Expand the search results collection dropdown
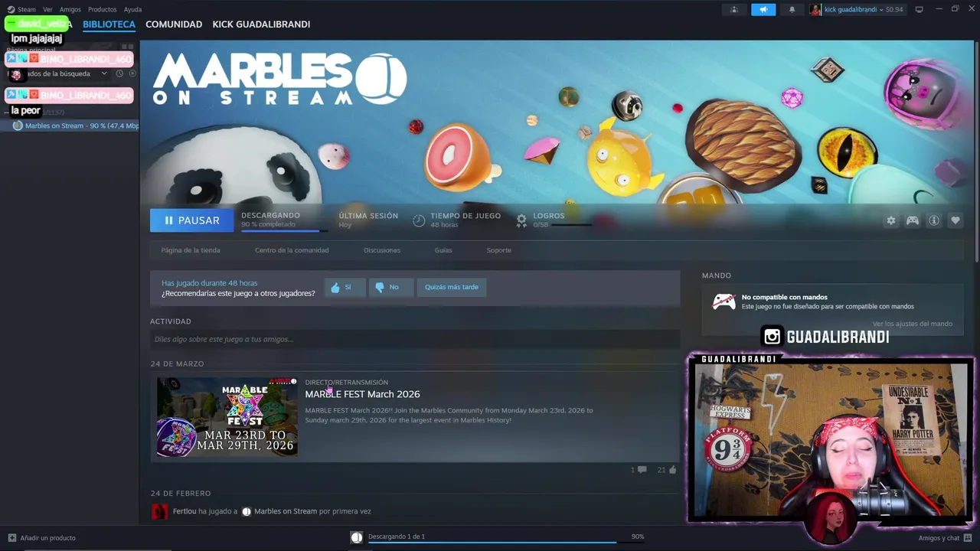980x551 pixels. 104,73
